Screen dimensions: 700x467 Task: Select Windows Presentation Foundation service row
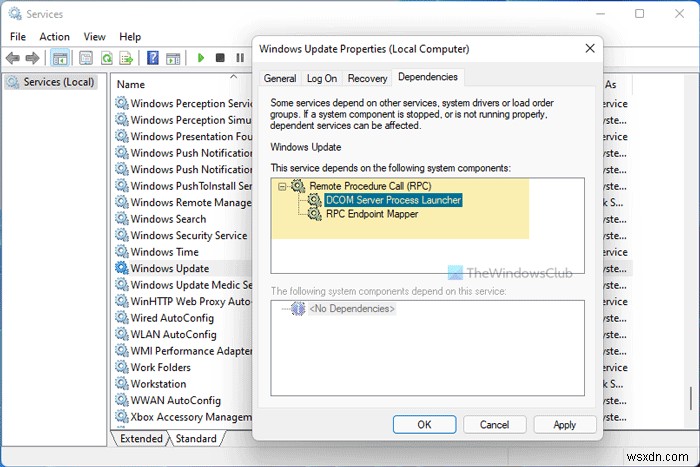[x=183, y=136]
